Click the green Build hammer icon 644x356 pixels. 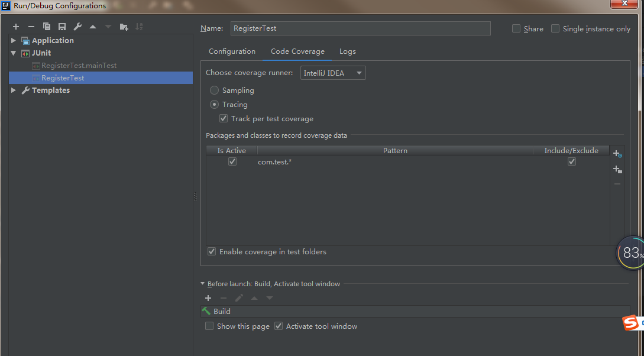(x=206, y=311)
